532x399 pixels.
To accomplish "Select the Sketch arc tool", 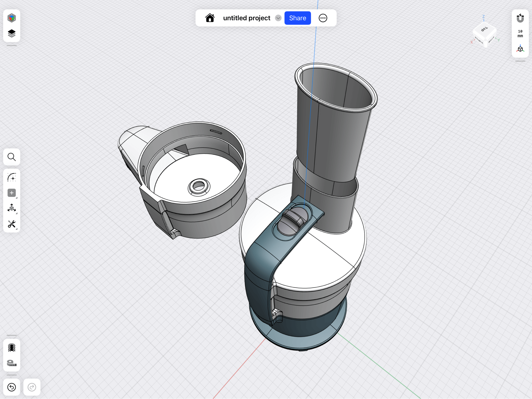I will click(x=11, y=177).
